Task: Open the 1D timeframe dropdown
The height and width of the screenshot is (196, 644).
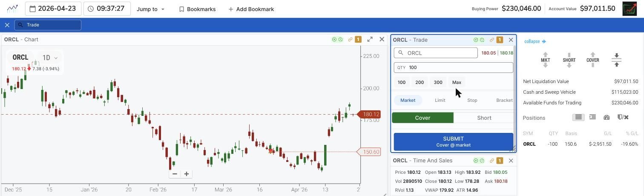Action: coord(50,58)
